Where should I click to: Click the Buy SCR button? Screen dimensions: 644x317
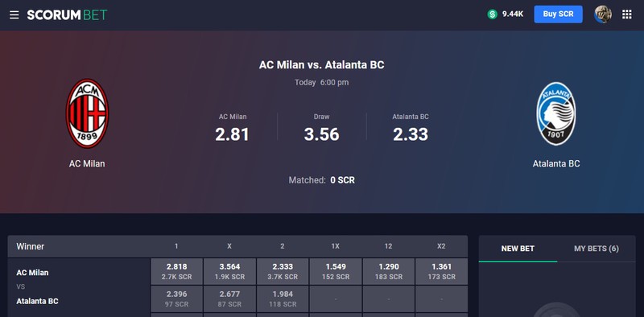coord(558,14)
